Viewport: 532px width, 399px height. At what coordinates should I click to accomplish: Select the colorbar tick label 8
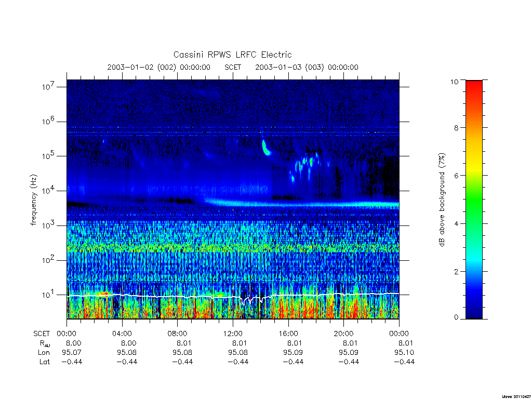coord(456,128)
